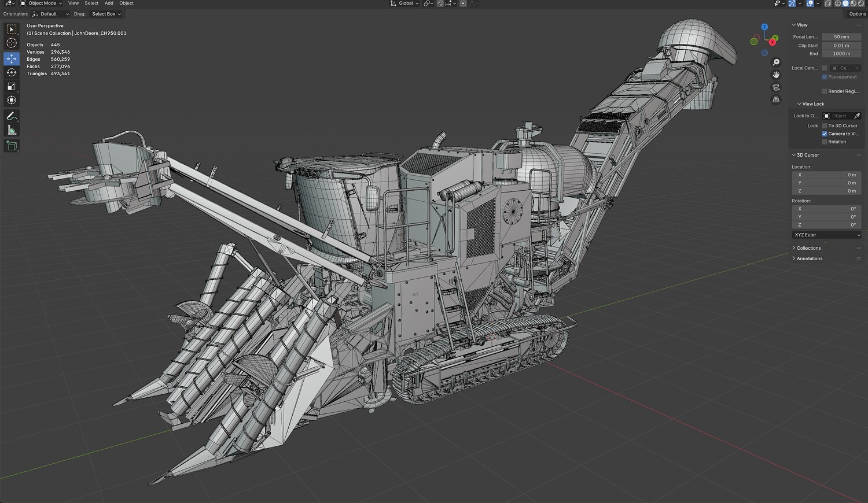Open the gizmo options dropdown arrow
Screen dimensions: 868x503
click(x=799, y=3)
